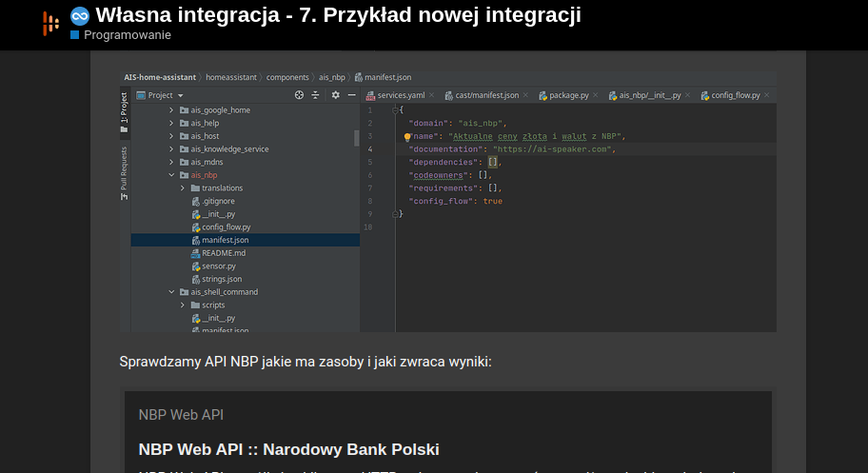Click the locate-in-project target icon
This screenshot has width=868, height=473.
(299, 95)
